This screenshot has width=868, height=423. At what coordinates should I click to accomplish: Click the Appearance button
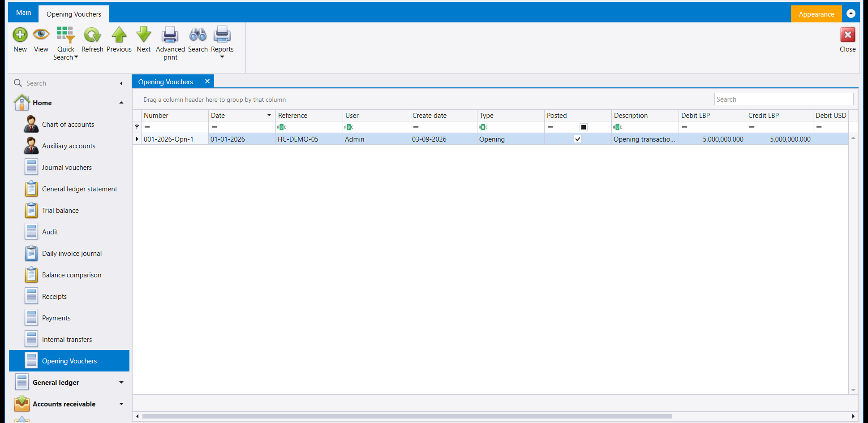pos(816,14)
